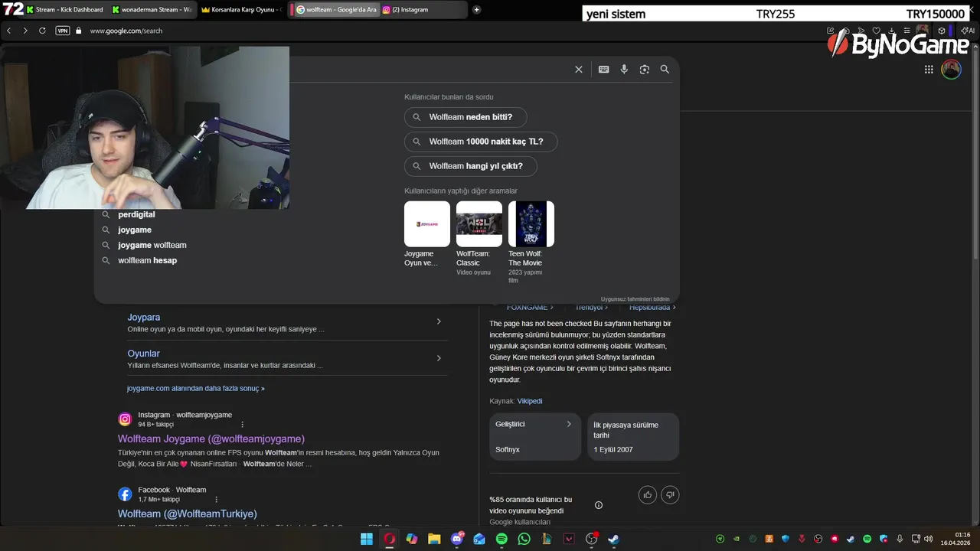Open 'İlk piyasaya sürülme tarihi' card
980x551 pixels.
click(x=633, y=437)
